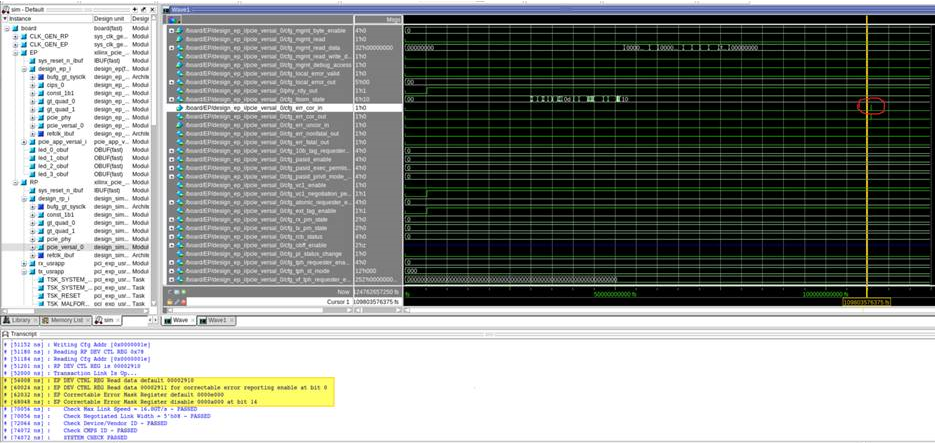
Task: Switch to the Wave1 tab
Action: pyautogui.click(x=215, y=320)
